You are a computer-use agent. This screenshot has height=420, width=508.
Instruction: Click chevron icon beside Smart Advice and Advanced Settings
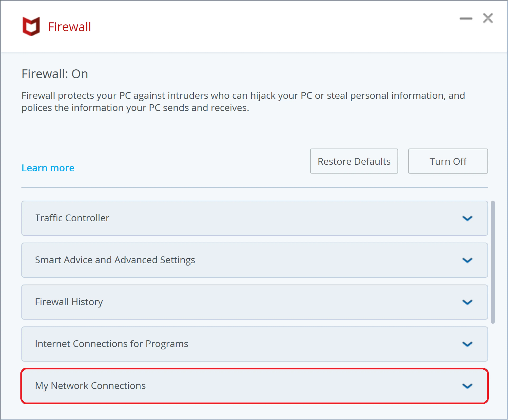(467, 260)
